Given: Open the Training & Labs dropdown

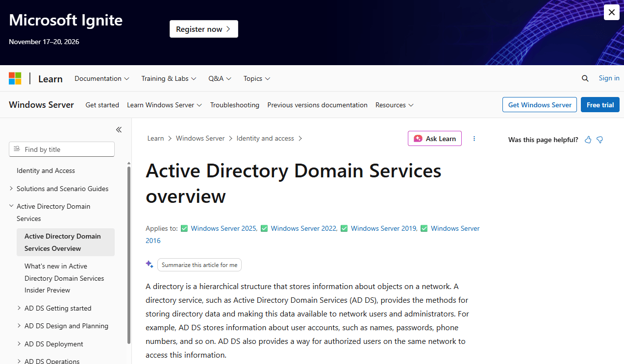Looking at the screenshot, I should [169, 78].
